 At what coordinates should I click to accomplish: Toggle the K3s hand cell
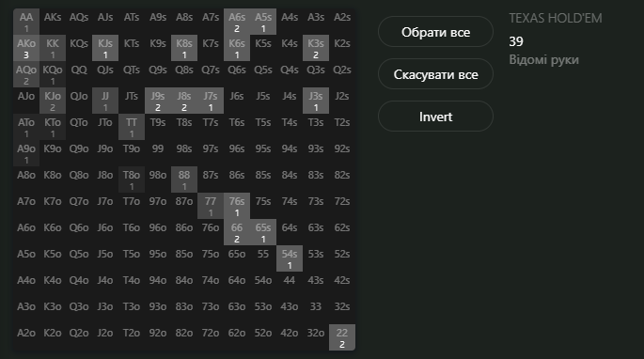coord(316,48)
